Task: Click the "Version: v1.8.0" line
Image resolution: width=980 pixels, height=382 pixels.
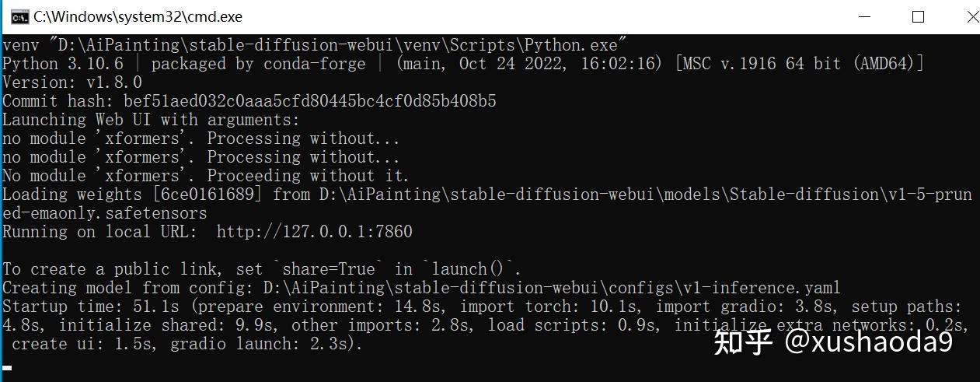Action: (72, 82)
